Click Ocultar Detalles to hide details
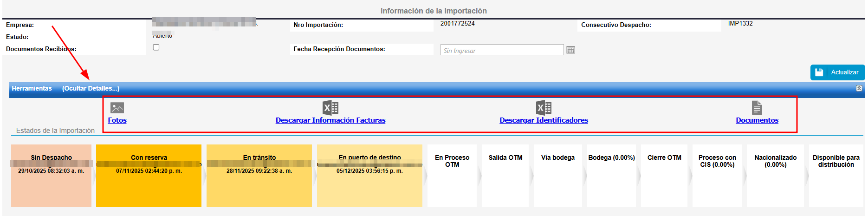The width and height of the screenshot is (868, 216). point(91,88)
